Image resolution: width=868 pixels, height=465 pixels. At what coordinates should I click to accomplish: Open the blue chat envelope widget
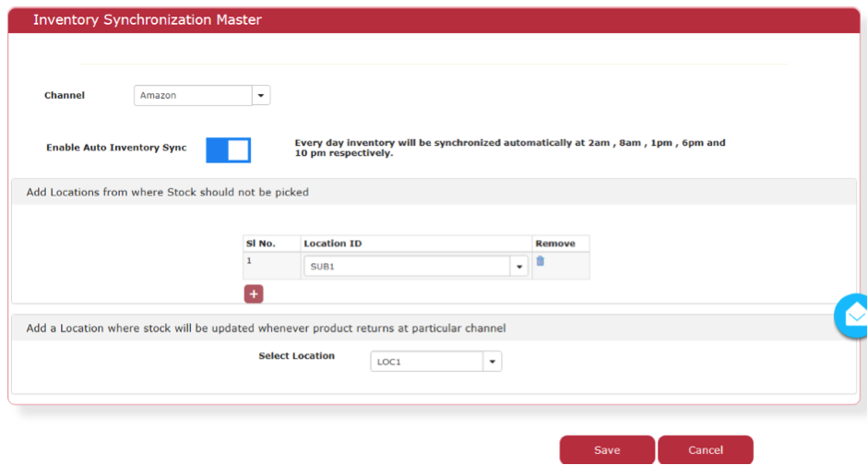pos(853,316)
